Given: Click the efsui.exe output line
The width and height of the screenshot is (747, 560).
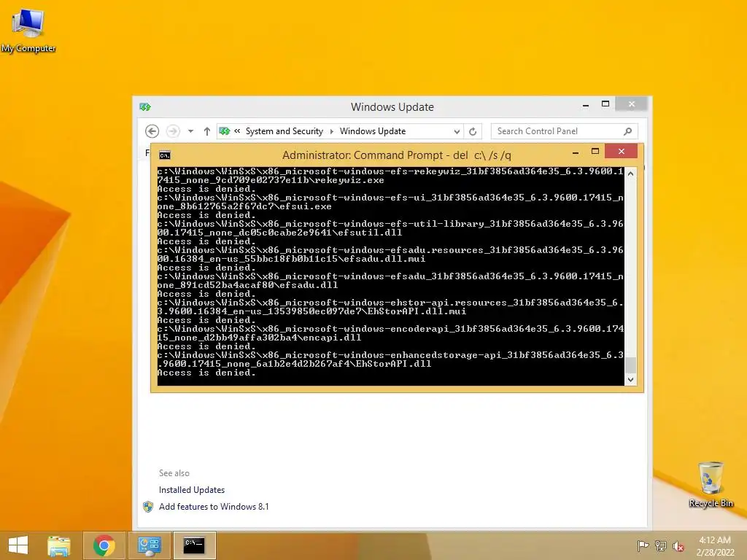Looking at the screenshot, I should coord(244,206).
